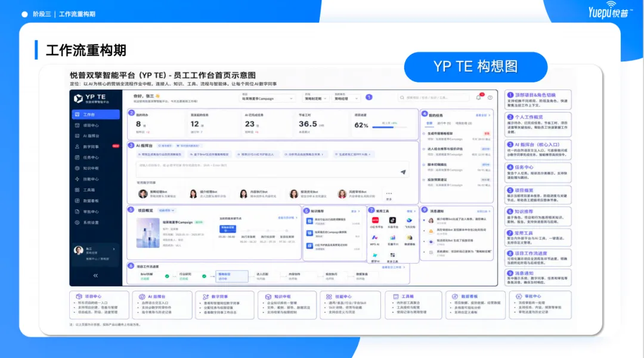Click the help question-mark icon

pos(490,97)
